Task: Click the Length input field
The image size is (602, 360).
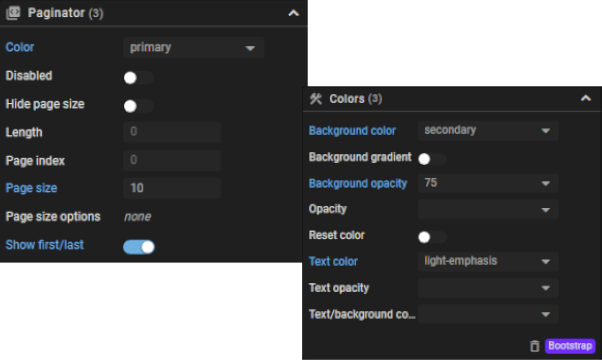Action: pos(172,132)
